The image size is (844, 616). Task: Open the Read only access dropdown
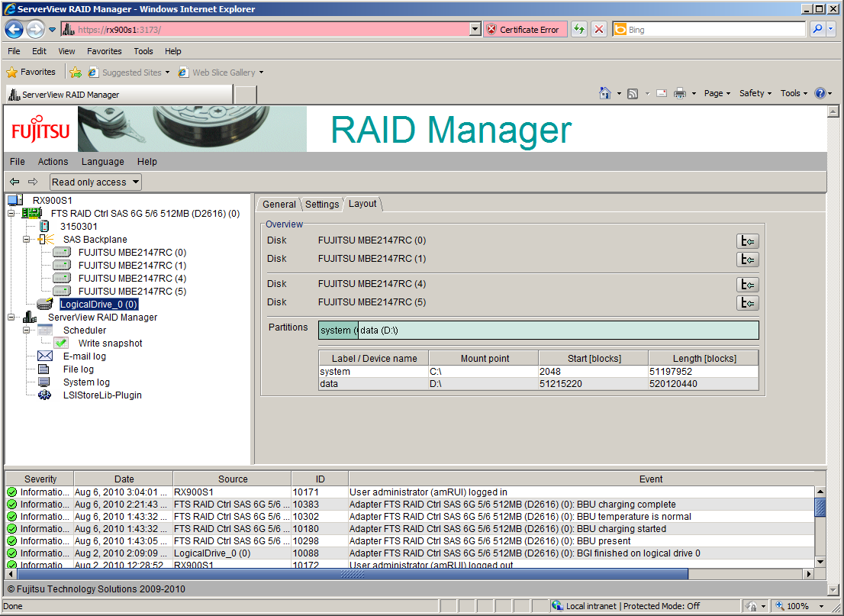95,182
